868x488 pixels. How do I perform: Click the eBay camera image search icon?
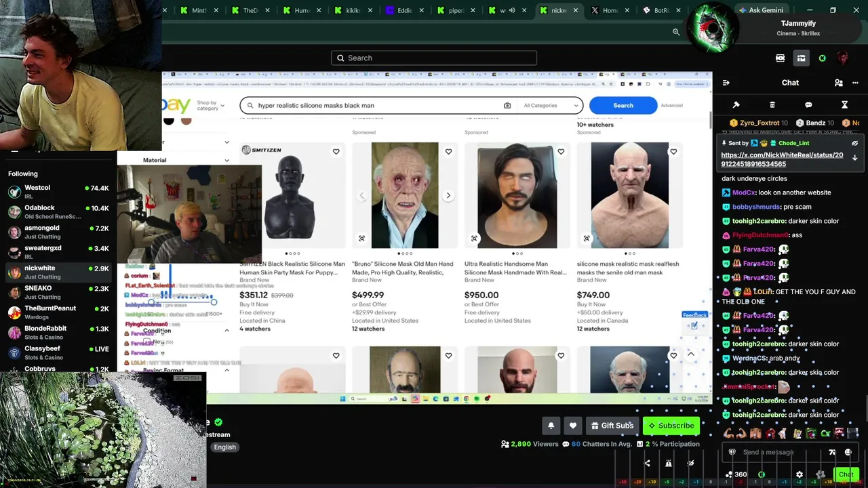507,106
